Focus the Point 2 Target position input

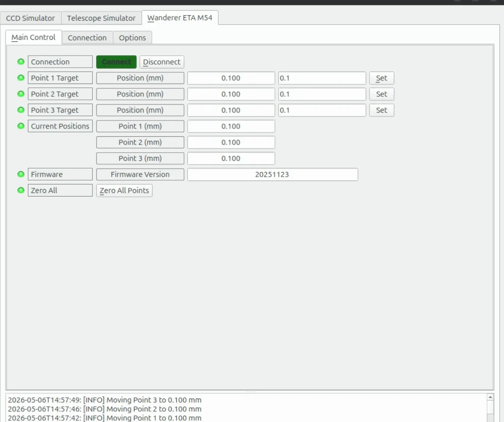point(322,94)
